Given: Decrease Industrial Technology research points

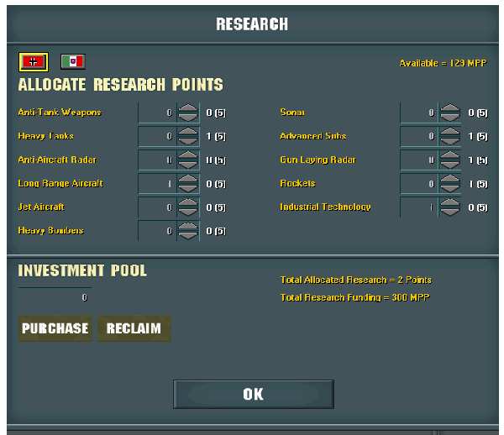Looking at the screenshot, I should (450, 212).
